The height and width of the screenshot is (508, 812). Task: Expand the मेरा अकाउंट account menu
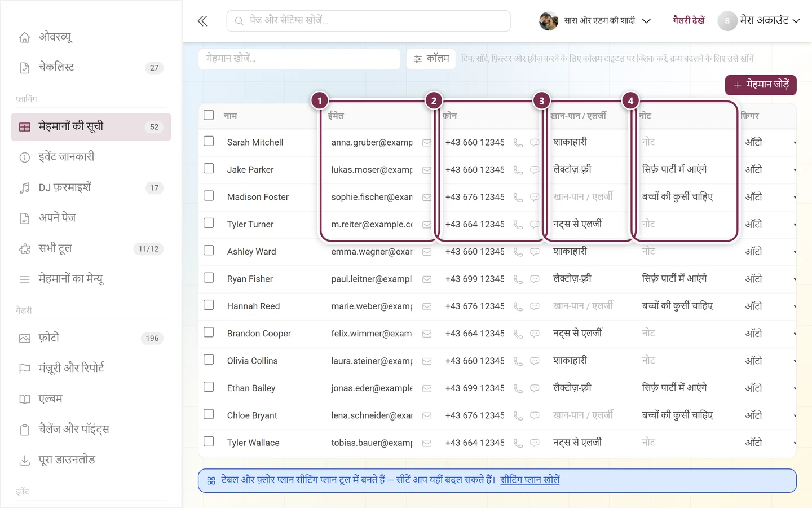pos(759,21)
